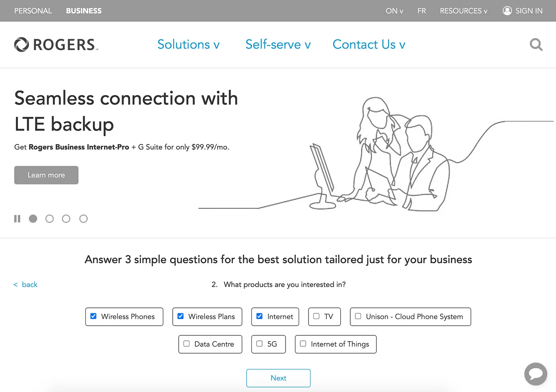The width and height of the screenshot is (556, 392).
Task: Select first carousel slide dot
Action: click(33, 219)
